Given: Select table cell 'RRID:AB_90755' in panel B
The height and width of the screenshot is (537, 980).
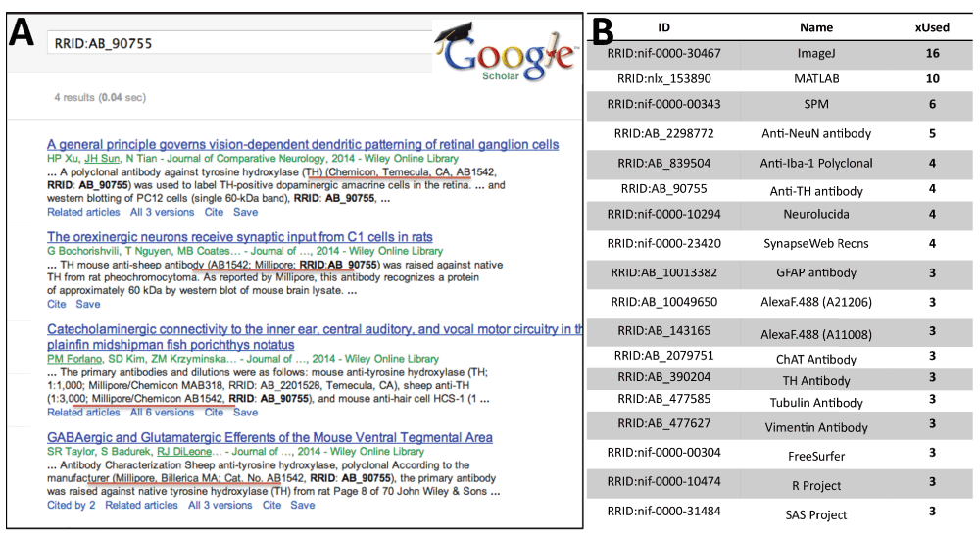Looking at the screenshot, I should 663,189.
